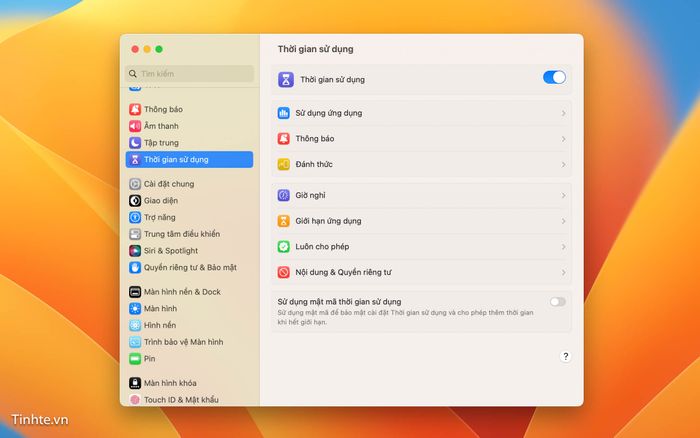Click the Nội dung & Quyền riêng tư restriction icon
This screenshot has height=438, width=700.
(283, 272)
